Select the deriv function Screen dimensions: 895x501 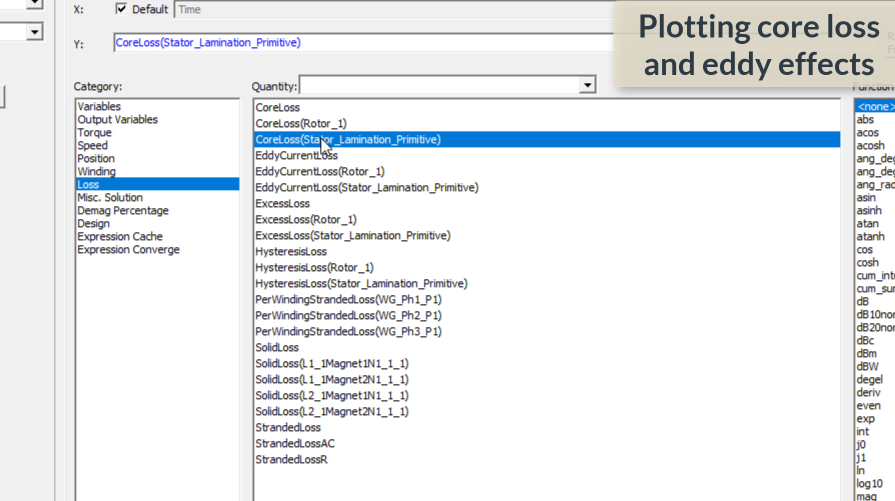pyautogui.click(x=869, y=392)
